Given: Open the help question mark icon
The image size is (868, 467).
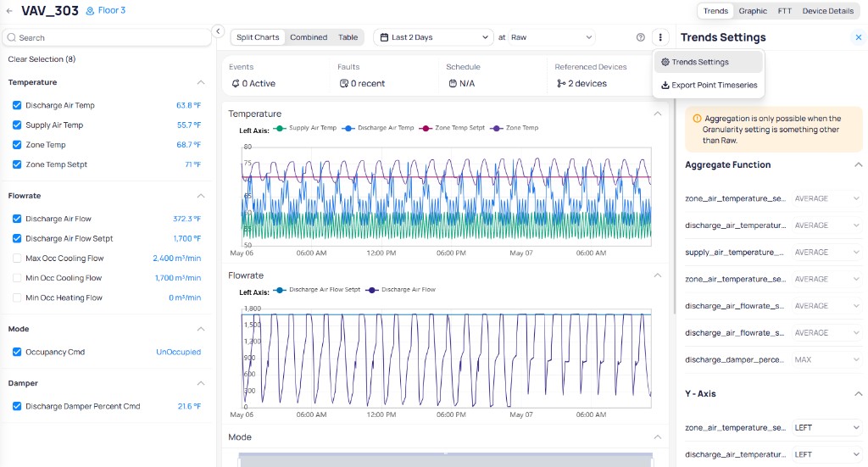Looking at the screenshot, I should tap(641, 37).
